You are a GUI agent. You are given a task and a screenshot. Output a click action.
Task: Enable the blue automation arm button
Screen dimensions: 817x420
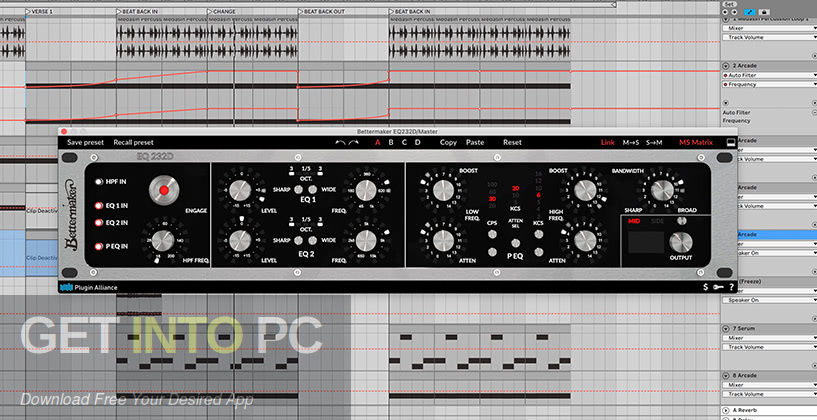[x=751, y=12]
